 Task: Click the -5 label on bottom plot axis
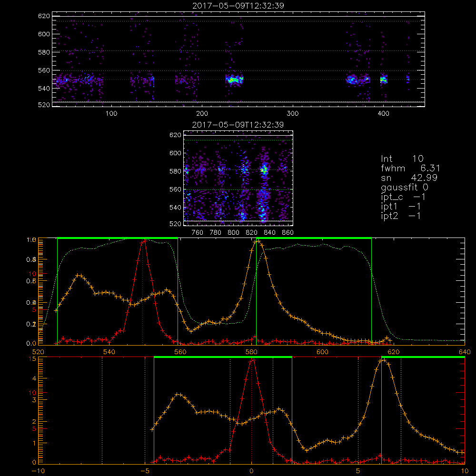click(145, 471)
